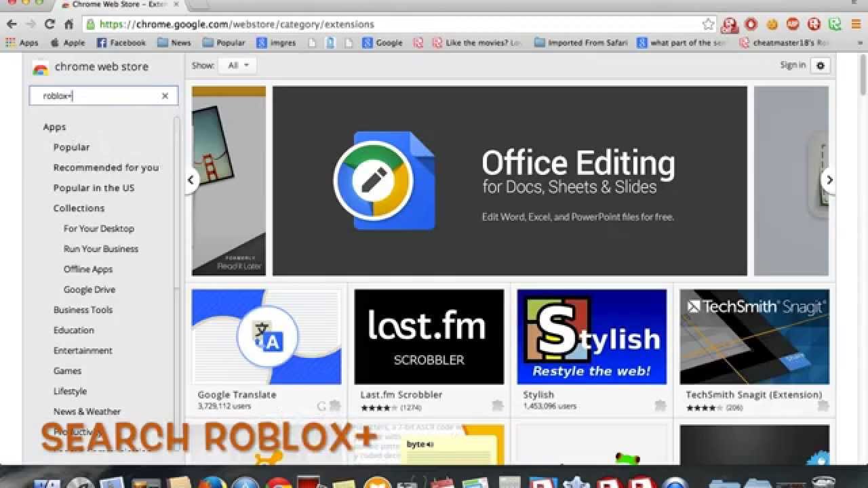This screenshot has height=488, width=868.
Task: Select the Apps category
Action: coord(54,127)
